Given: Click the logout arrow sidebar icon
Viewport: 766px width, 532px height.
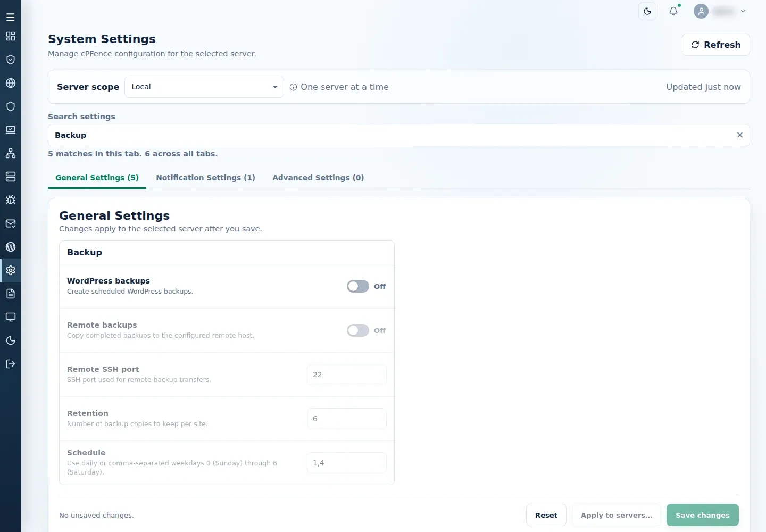Looking at the screenshot, I should pyautogui.click(x=11, y=364).
